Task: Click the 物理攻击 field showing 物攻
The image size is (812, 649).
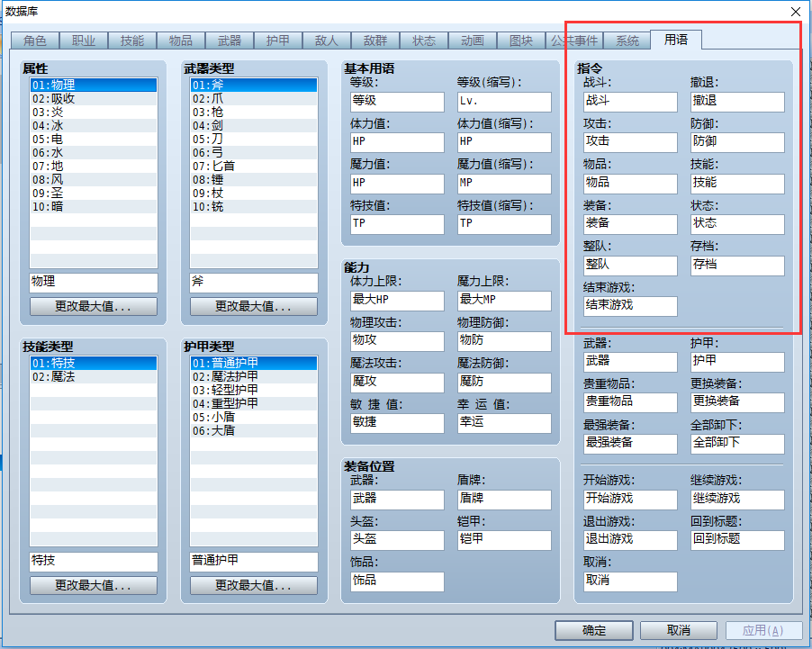Action: pyautogui.click(x=397, y=341)
